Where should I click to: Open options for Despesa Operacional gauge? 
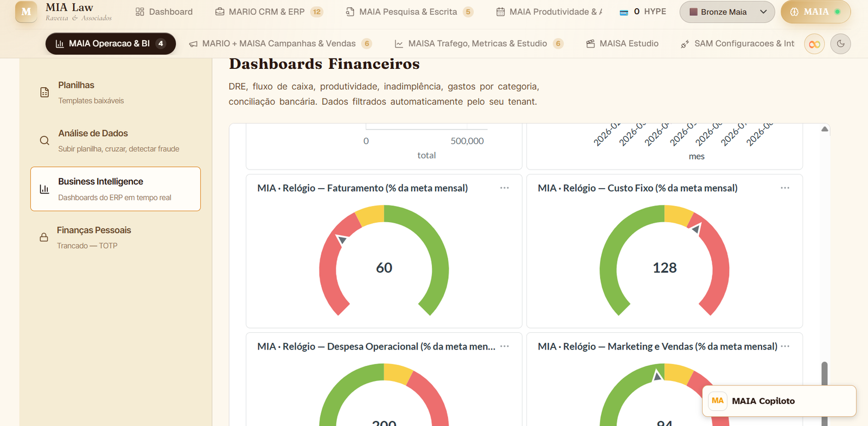coord(505,346)
